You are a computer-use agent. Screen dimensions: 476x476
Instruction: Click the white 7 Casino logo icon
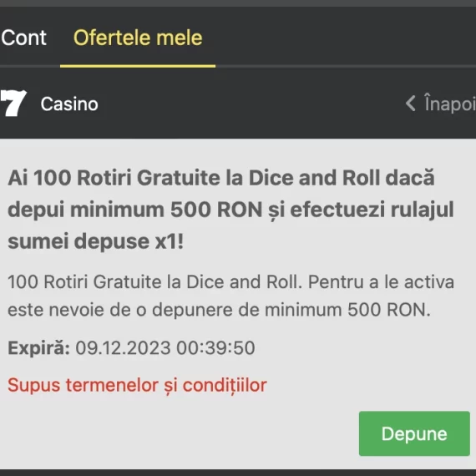(13, 104)
